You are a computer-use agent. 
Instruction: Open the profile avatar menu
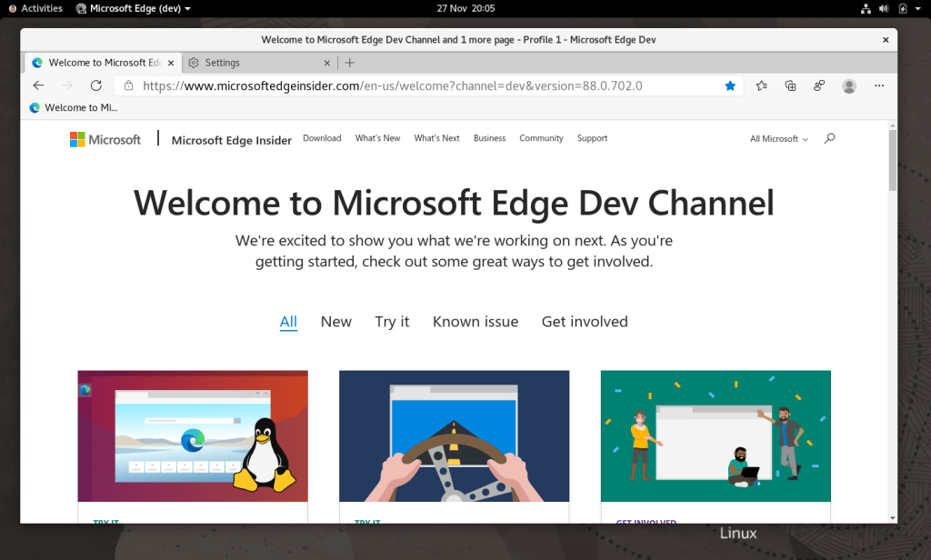tap(849, 85)
